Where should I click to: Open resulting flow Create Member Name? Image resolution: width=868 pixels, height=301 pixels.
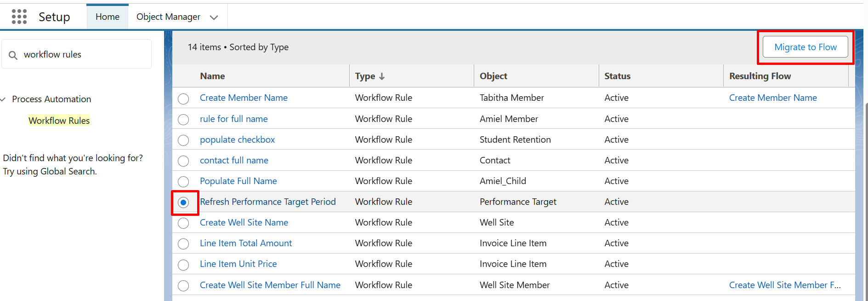click(x=773, y=98)
